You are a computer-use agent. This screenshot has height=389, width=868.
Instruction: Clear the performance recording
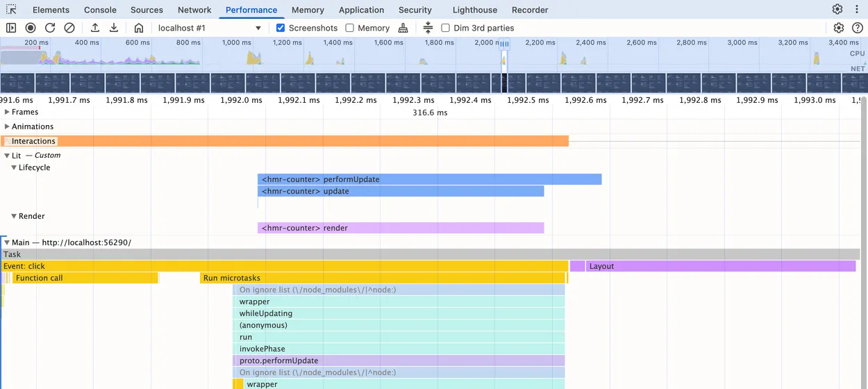tap(69, 28)
